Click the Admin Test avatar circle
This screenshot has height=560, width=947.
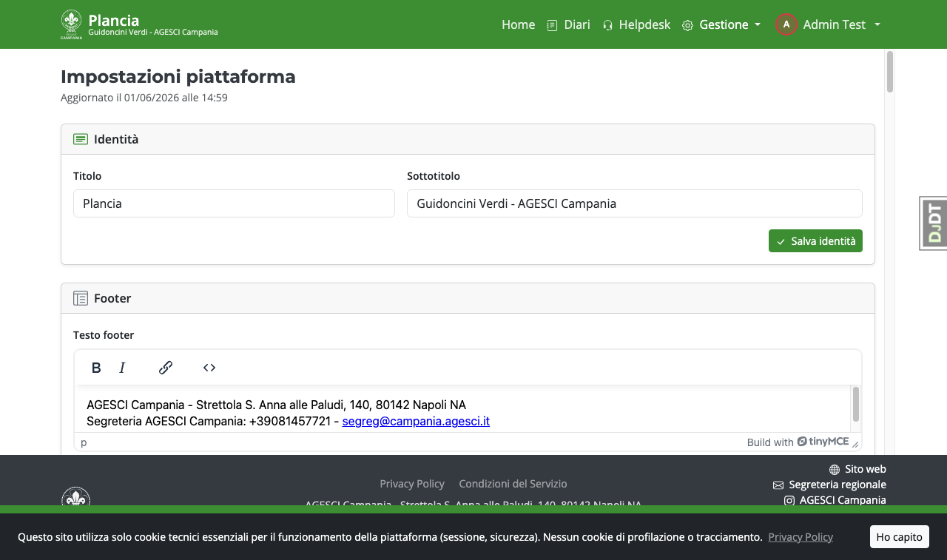point(786,24)
